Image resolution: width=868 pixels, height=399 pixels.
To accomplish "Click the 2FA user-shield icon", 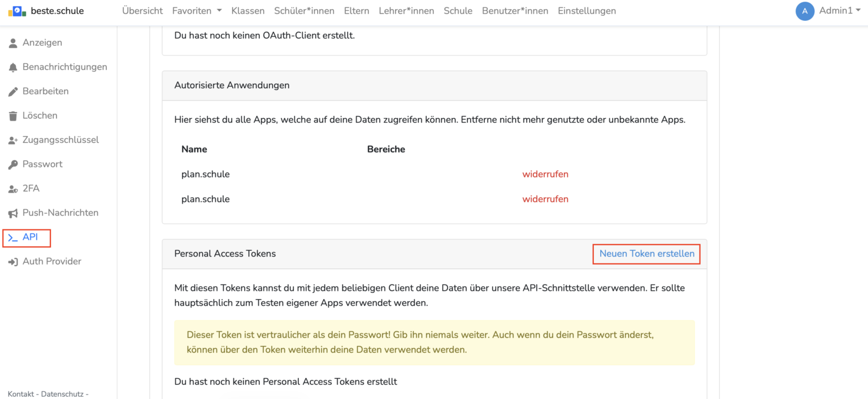I will (x=13, y=189).
